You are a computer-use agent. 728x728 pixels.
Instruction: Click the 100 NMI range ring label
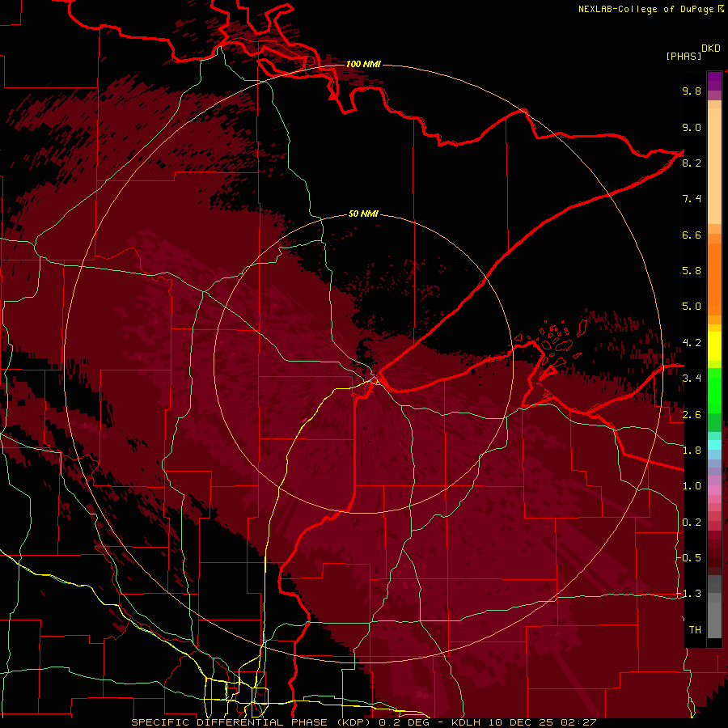363,64
